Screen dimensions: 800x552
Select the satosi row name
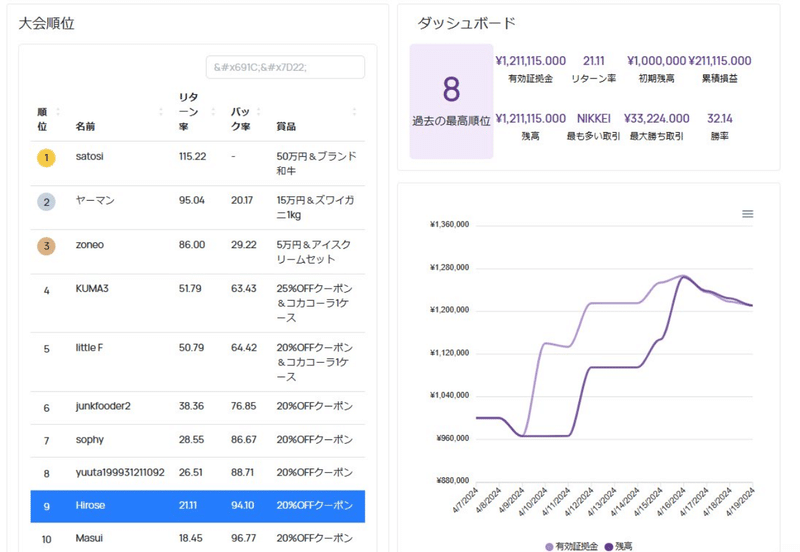[x=89, y=156]
